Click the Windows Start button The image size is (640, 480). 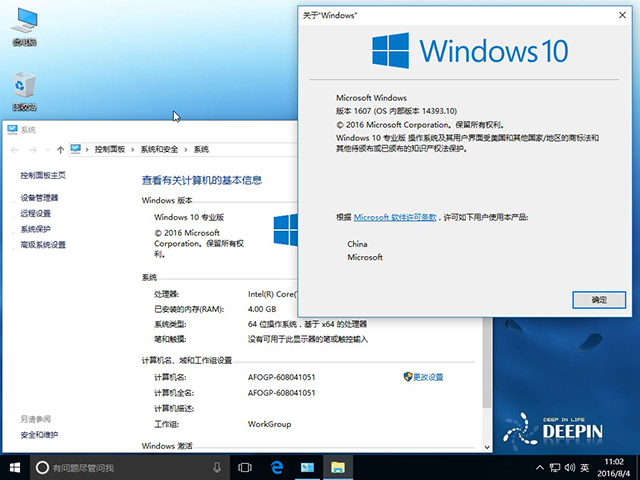pyautogui.click(x=16, y=467)
